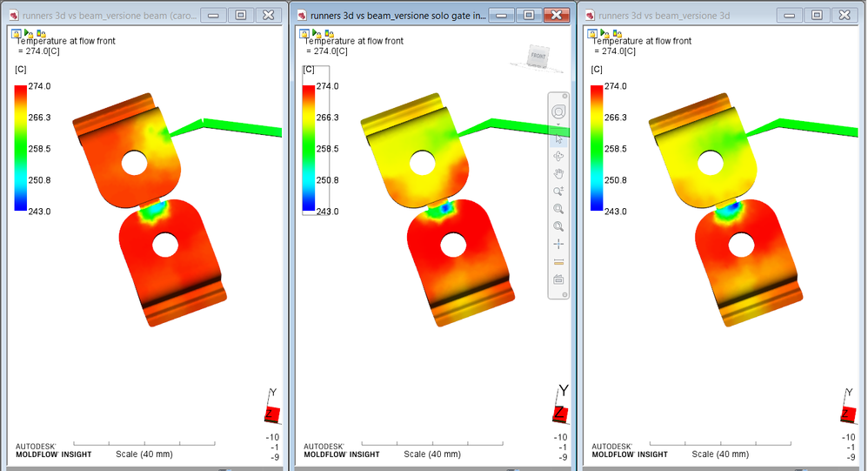The image size is (868, 471).
Task: Select the Center crosshair tool
Action: (558, 244)
